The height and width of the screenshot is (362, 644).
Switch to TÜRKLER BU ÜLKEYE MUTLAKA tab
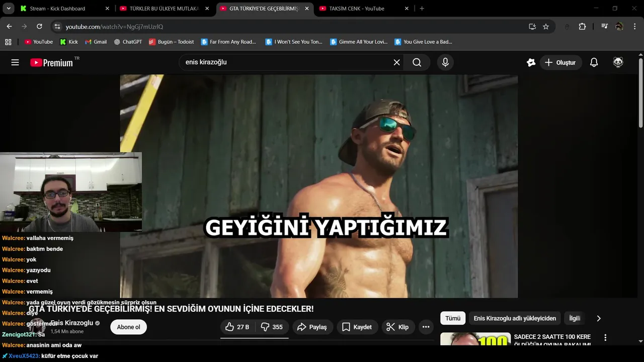[164, 9]
